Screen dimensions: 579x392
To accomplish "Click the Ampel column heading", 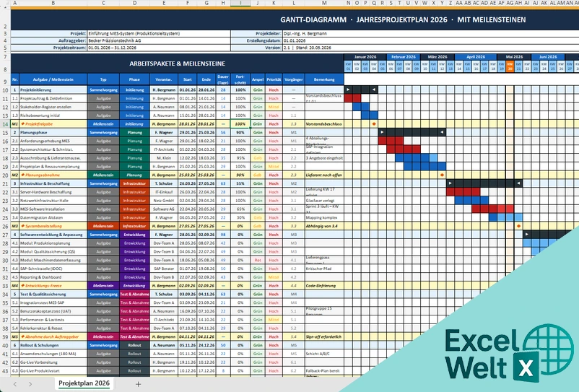I will pyautogui.click(x=258, y=79).
